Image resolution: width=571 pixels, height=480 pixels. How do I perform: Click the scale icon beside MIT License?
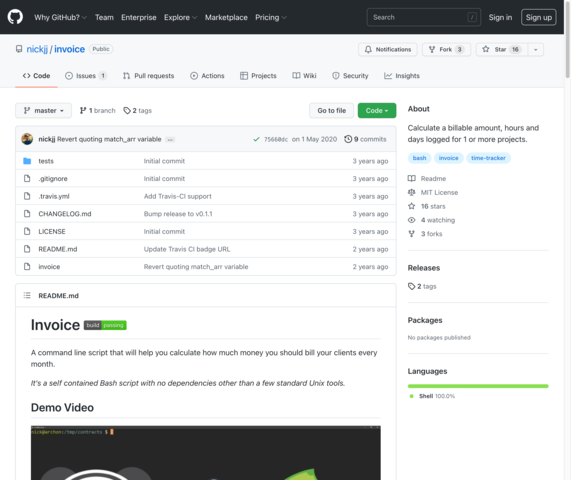411,192
